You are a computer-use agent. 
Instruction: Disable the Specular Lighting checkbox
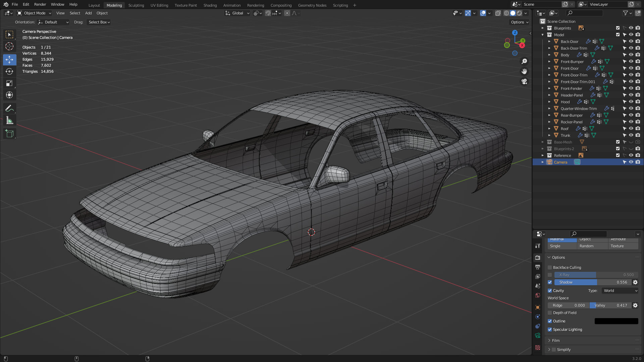point(550,329)
